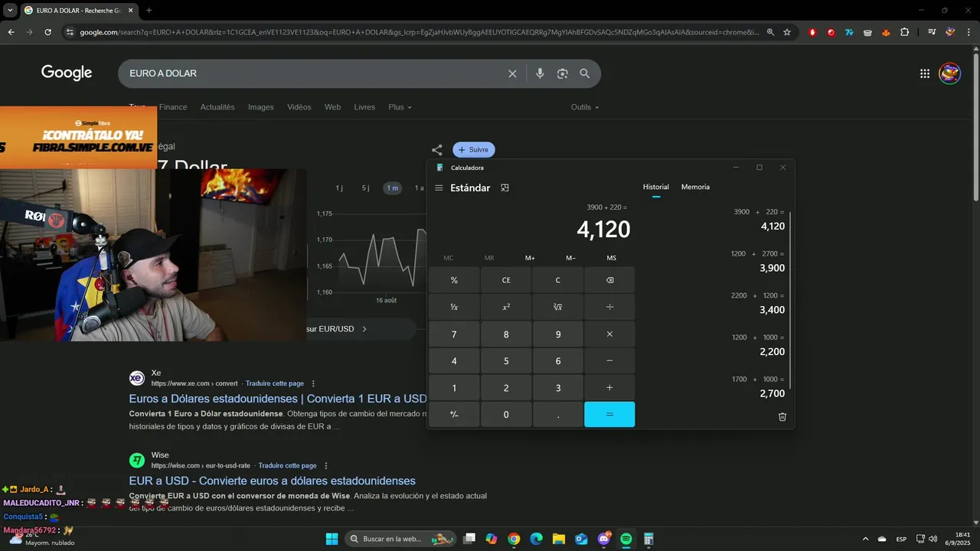980x551 pixels.
Task: Click the percent key on calculator
Action: click(x=454, y=280)
